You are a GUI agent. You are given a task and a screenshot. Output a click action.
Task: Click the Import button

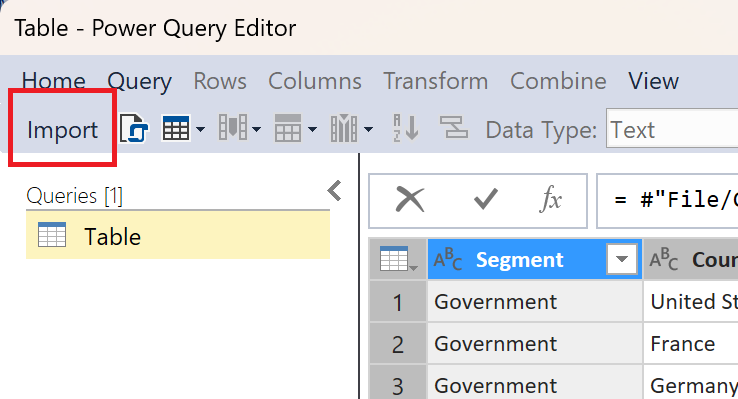point(63,129)
